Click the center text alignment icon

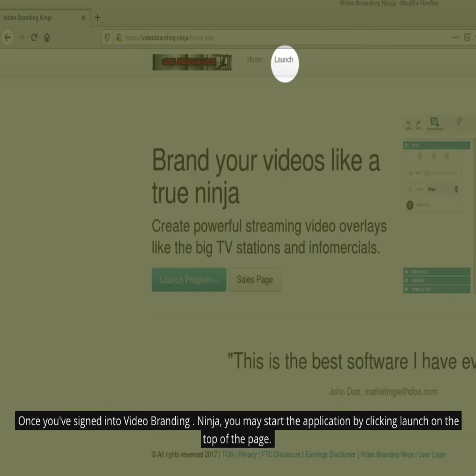[x=434, y=156]
